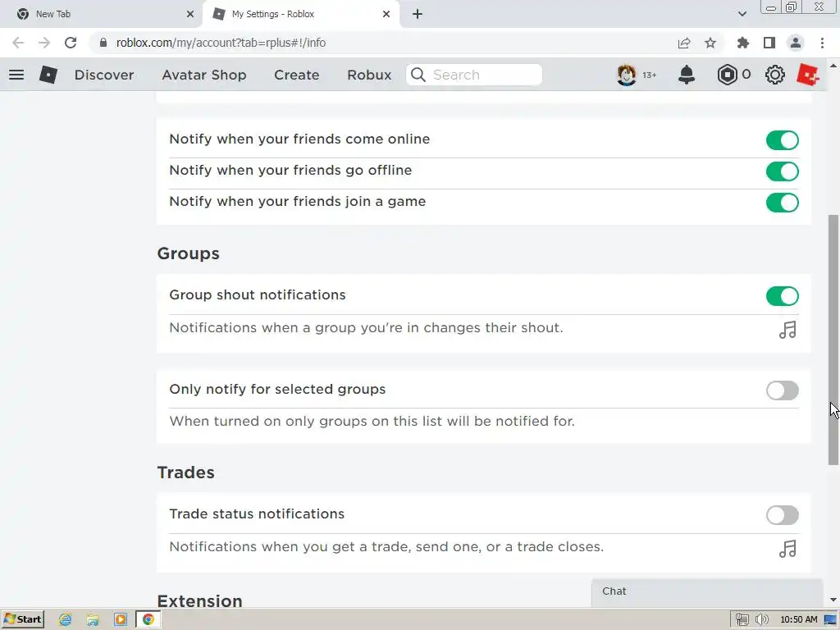Open file explorer folder in taskbar
The height and width of the screenshot is (630, 840).
click(x=93, y=620)
